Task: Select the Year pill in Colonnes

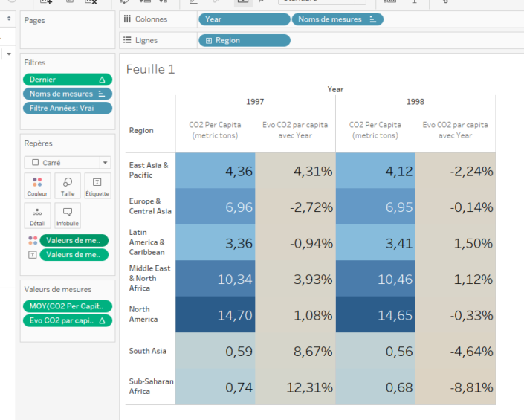Action: [x=245, y=19]
